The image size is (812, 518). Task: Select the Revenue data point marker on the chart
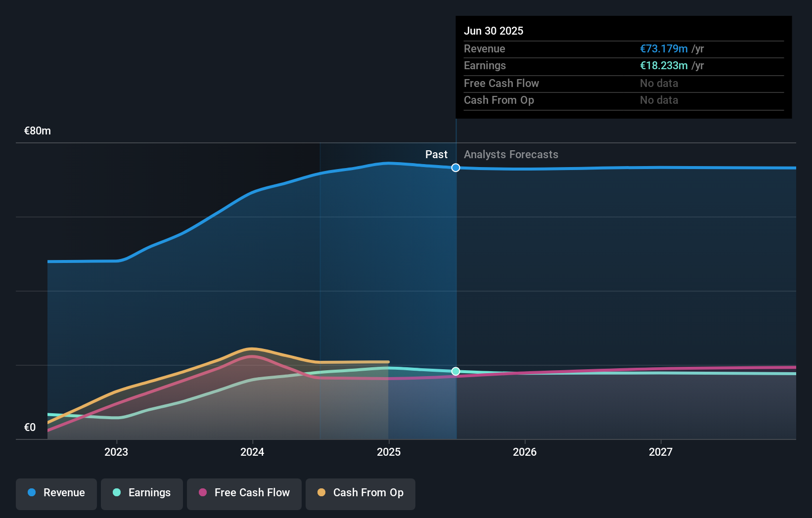(455, 168)
